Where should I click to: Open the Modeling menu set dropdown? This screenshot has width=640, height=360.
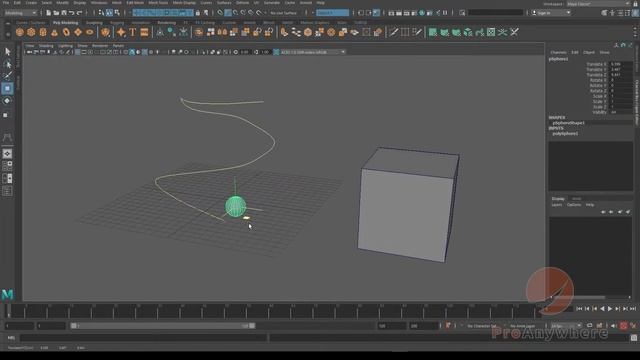(x=20, y=13)
